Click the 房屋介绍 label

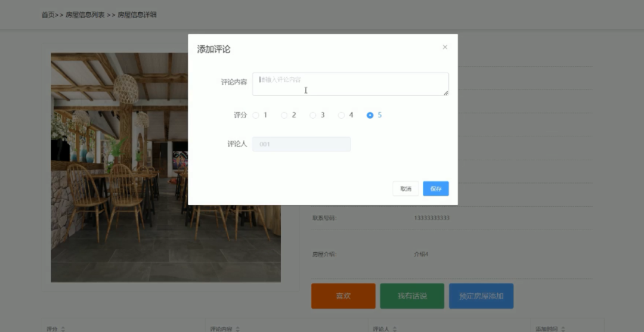tap(324, 254)
